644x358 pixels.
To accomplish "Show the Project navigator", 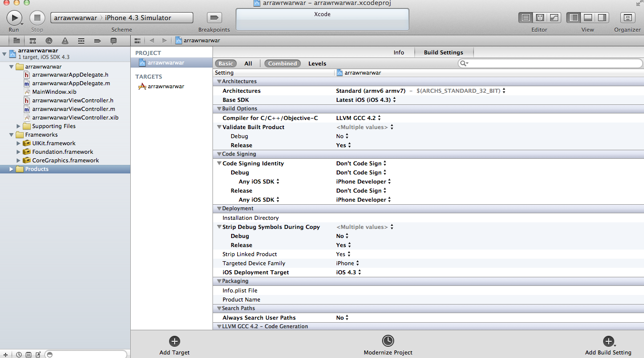I will (17, 40).
